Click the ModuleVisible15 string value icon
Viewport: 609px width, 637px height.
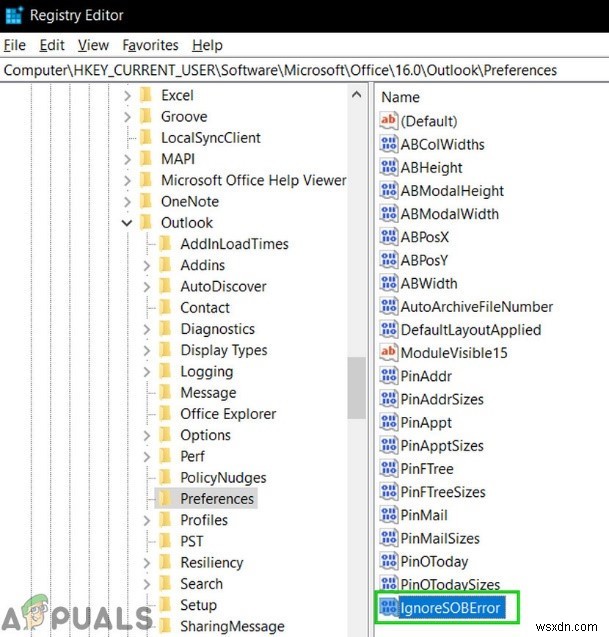tap(389, 352)
